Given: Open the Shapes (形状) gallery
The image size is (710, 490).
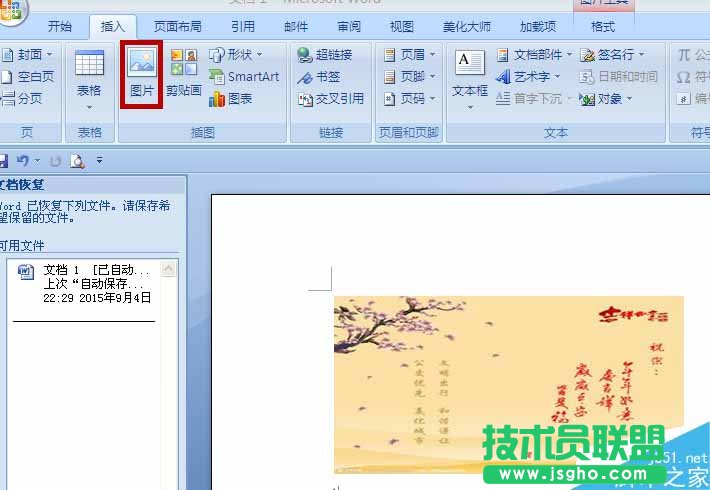Looking at the screenshot, I should pyautogui.click(x=235, y=55).
